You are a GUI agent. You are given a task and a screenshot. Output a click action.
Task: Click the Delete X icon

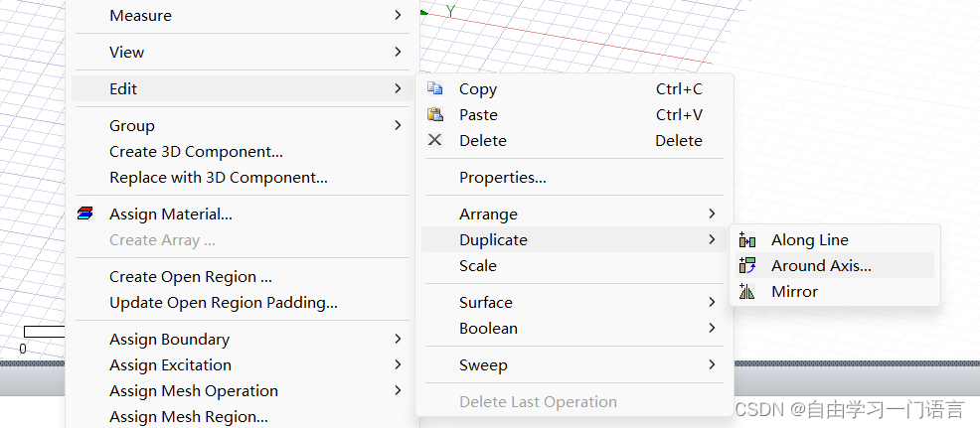435,140
